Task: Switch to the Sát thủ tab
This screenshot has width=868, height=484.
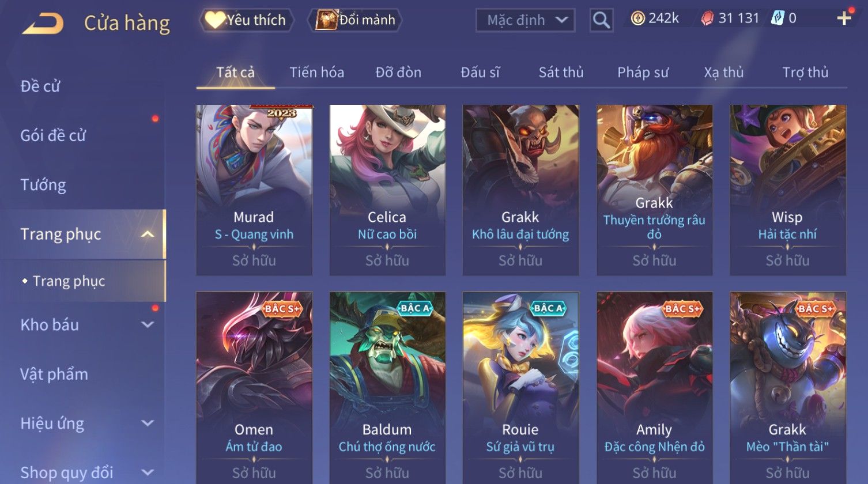Action: [x=561, y=73]
